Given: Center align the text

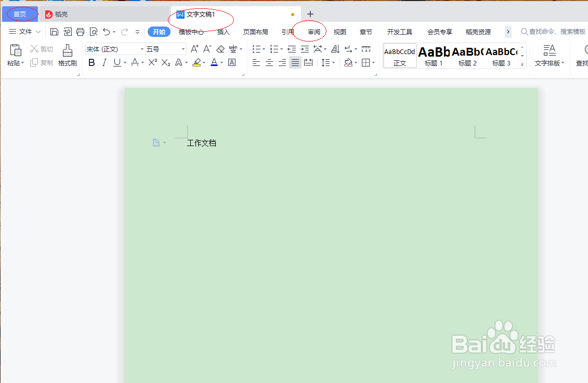Looking at the screenshot, I should (269, 62).
